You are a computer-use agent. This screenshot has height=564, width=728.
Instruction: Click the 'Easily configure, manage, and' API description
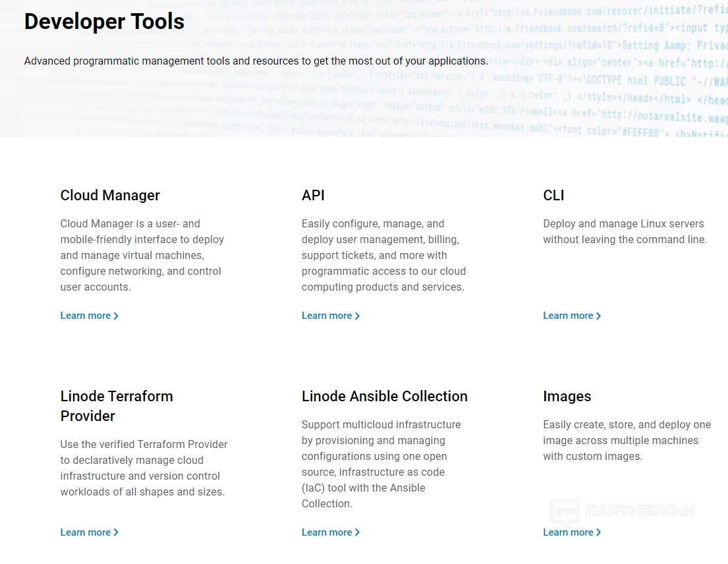(383, 255)
